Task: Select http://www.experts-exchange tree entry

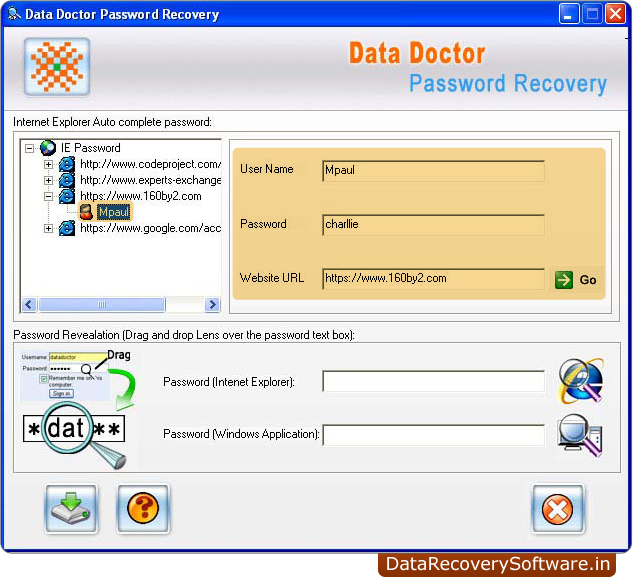Action: click(x=151, y=180)
